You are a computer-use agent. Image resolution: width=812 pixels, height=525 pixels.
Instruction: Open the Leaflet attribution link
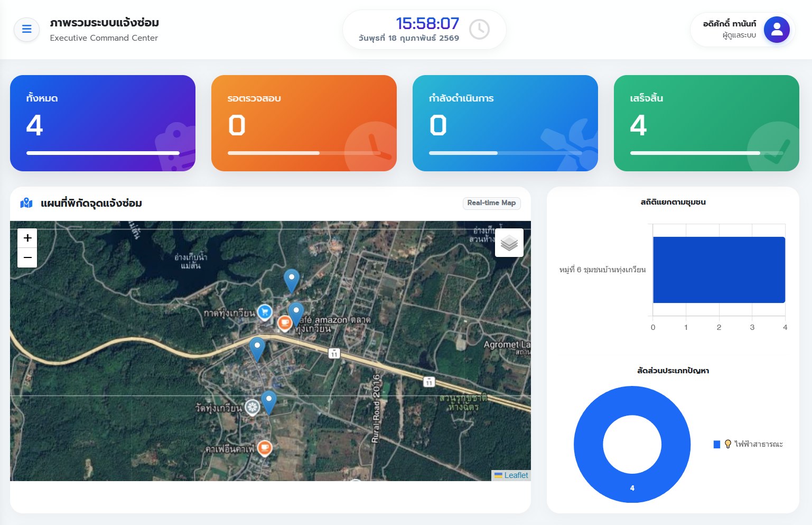[x=516, y=475]
